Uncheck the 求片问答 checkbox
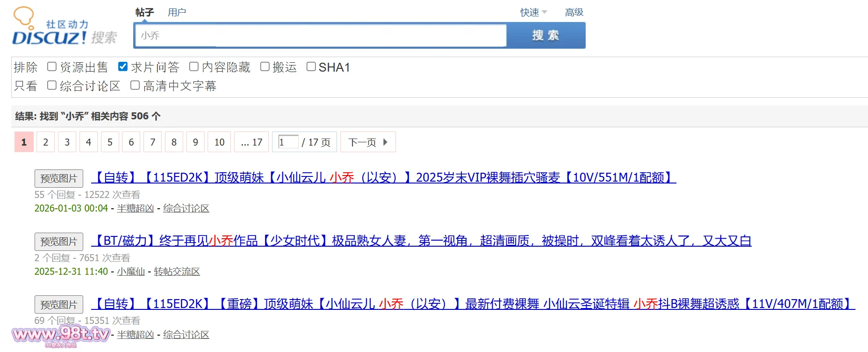The height and width of the screenshot is (352, 868). (123, 67)
